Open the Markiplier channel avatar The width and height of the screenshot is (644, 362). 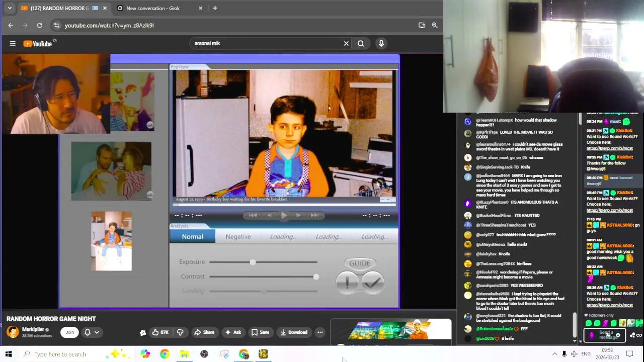[13, 332]
